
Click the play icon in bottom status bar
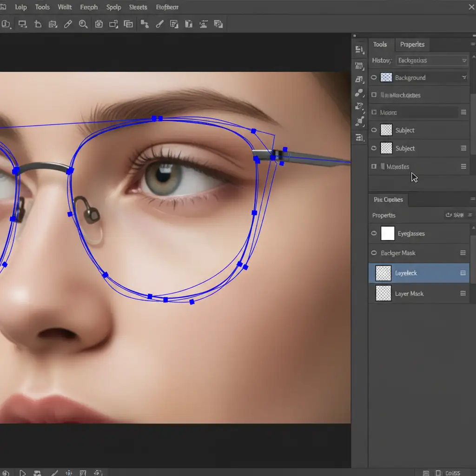point(22,473)
